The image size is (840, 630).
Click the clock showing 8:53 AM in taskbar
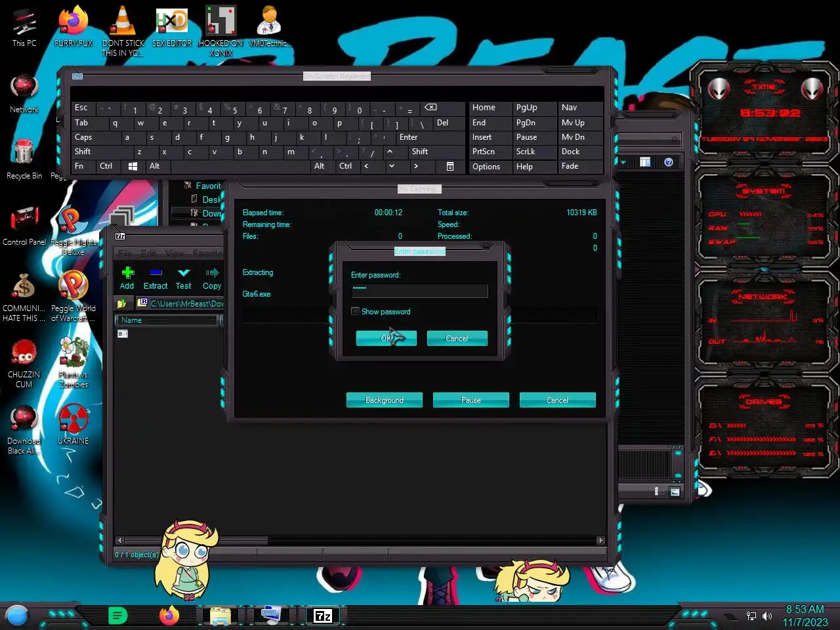coord(805,609)
